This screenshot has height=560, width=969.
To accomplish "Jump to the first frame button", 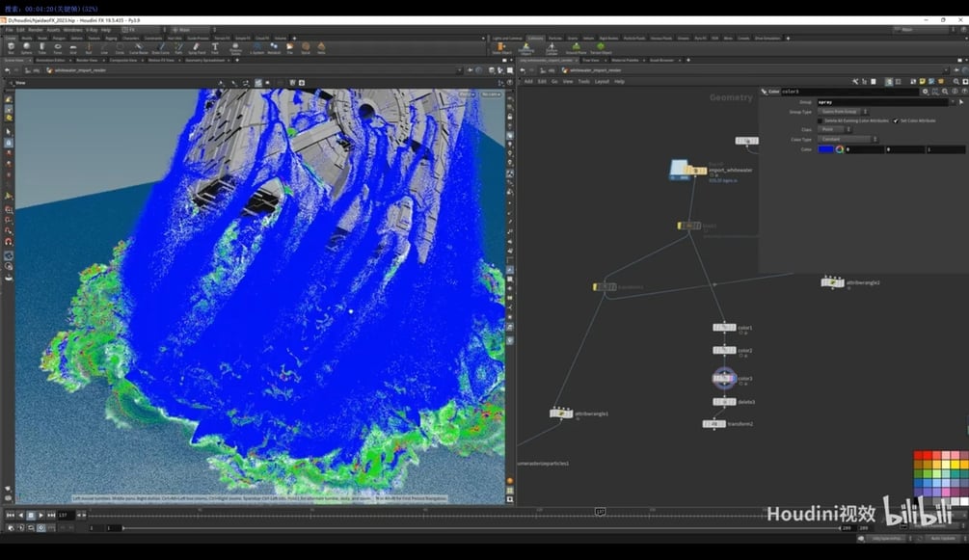I will tap(11, 515).
